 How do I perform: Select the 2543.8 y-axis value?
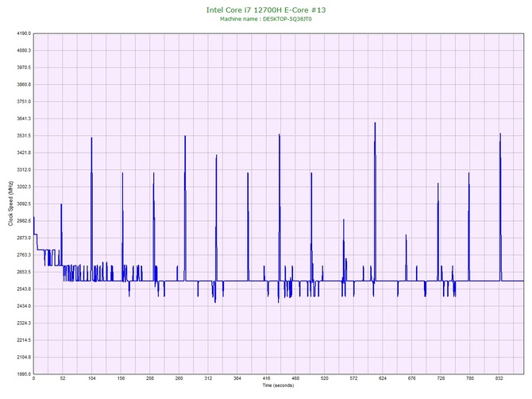click(x=24, y=289)
